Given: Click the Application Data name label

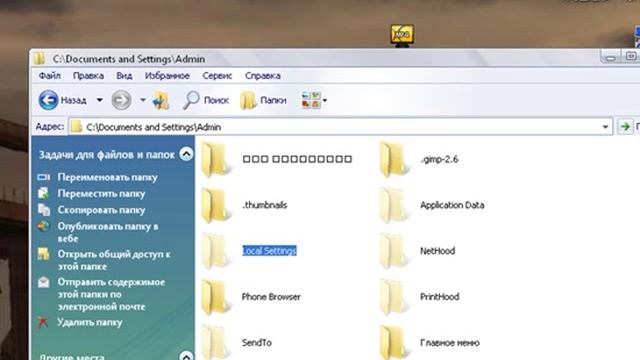Looking at the screenshot, I should pos(452,205).
